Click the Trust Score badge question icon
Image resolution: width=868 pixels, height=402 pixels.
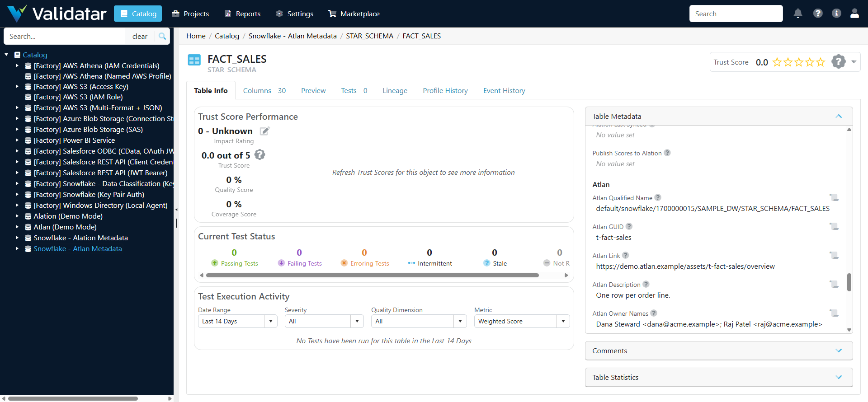(838, 61)
